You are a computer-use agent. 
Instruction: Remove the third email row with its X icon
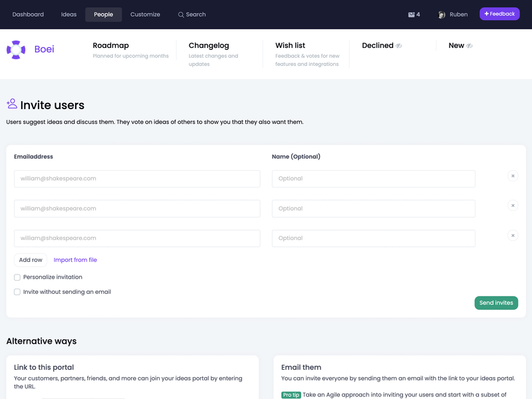(x=513, y=235)
